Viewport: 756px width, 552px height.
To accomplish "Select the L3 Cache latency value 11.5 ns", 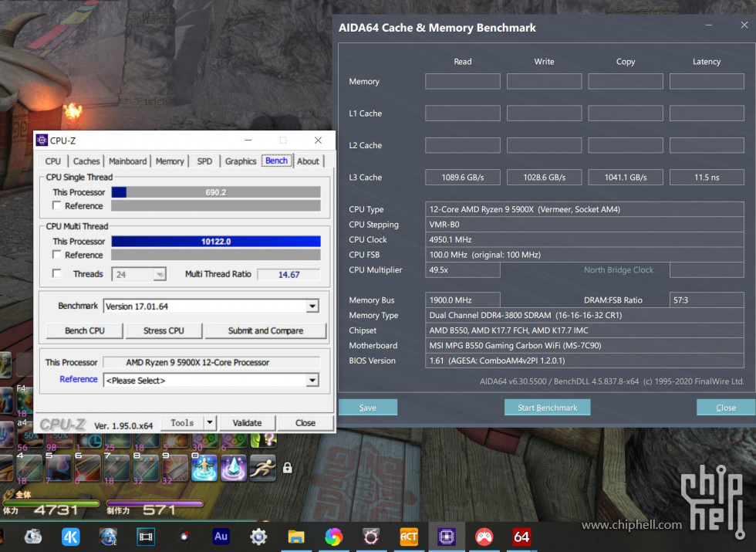I will (707, 177).
